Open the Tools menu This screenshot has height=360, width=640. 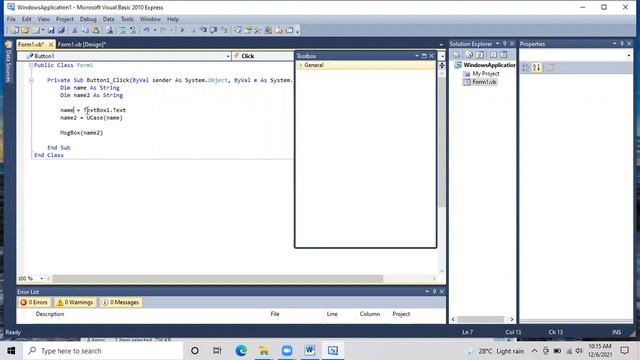[x=127, y=19]
